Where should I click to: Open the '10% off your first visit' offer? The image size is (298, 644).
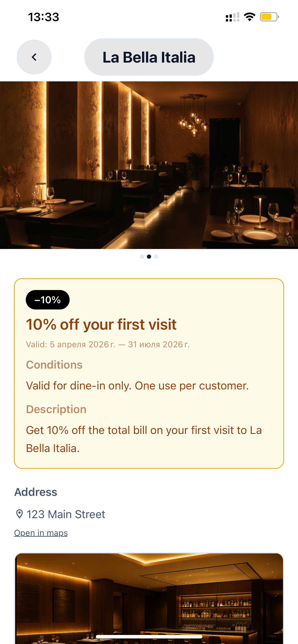click(101, 325)
